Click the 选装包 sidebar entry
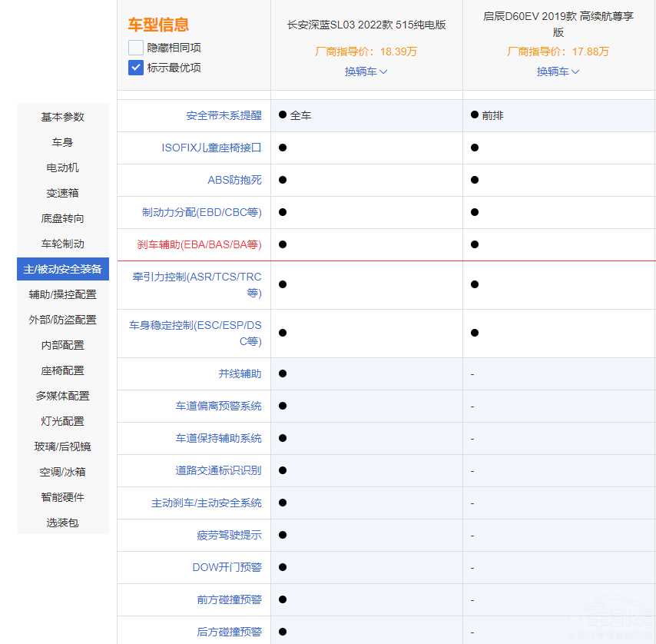Viewport: 656px width, 644px height. click(63, 523)
